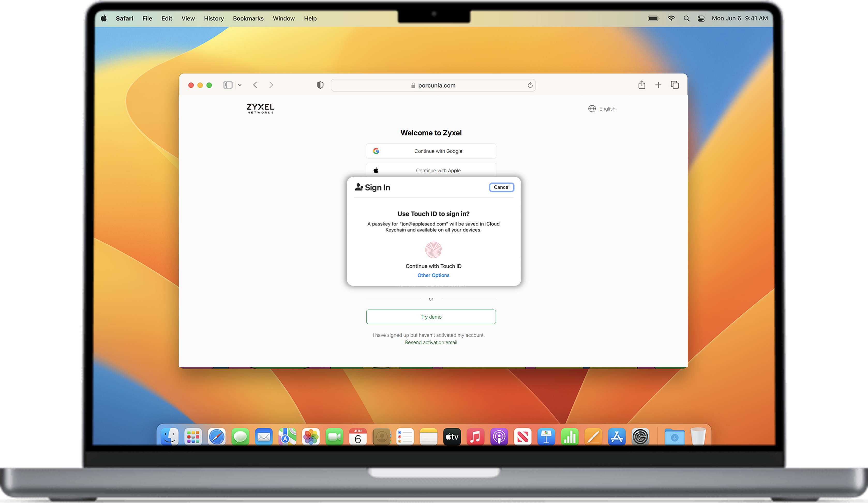Click Continue with Google button

click(431, 151)
